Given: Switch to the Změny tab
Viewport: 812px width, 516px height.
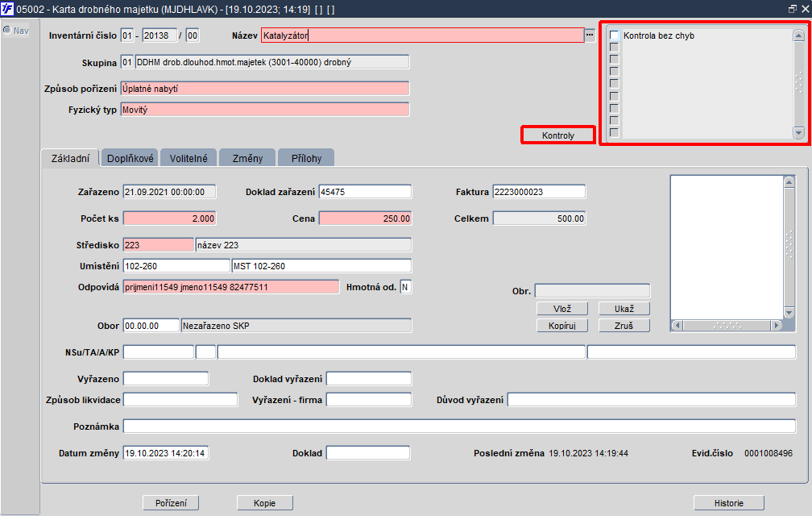Looking at the screenshot, I should click(247, 158).
